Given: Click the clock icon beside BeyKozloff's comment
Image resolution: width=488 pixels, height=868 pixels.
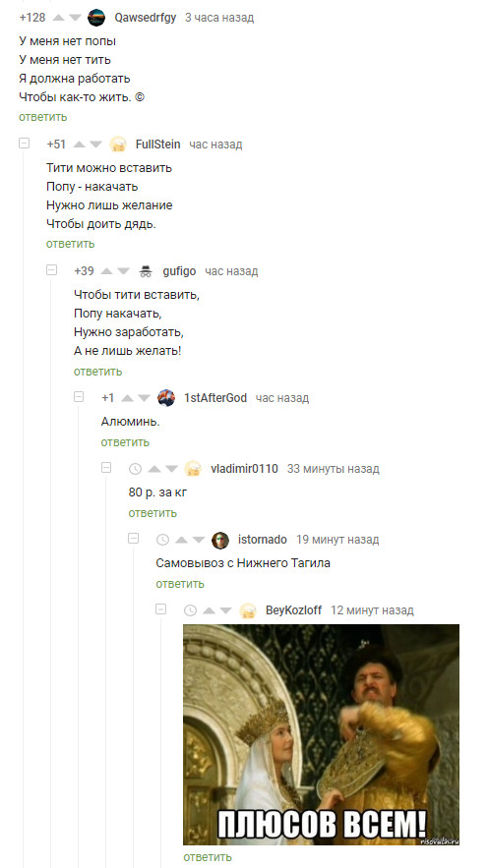Looking at the screenshot, I should click(190, 610).
